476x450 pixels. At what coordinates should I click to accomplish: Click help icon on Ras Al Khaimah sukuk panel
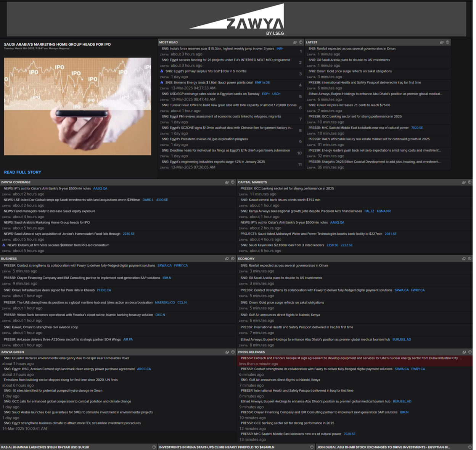click(154, 447)
